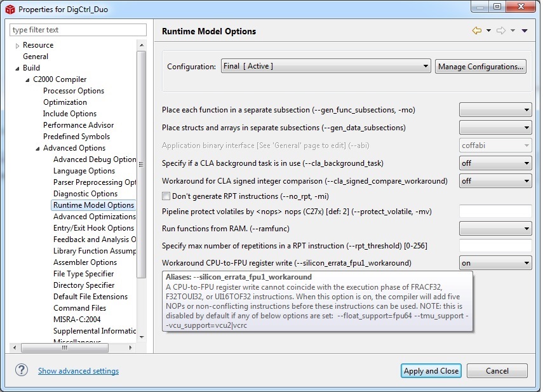The image size is (543, 392).
Task: Expand the Resource tree node
Action: coord(17,46)
